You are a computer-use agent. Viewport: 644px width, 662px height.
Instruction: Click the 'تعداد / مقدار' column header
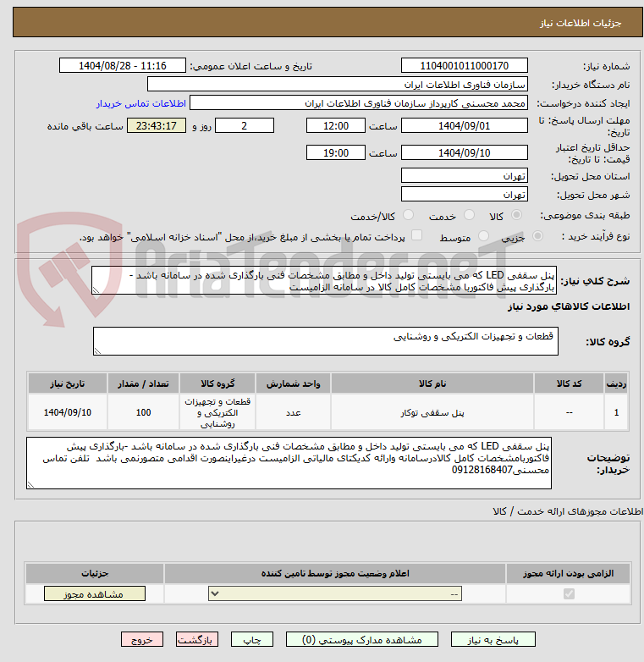144,383
